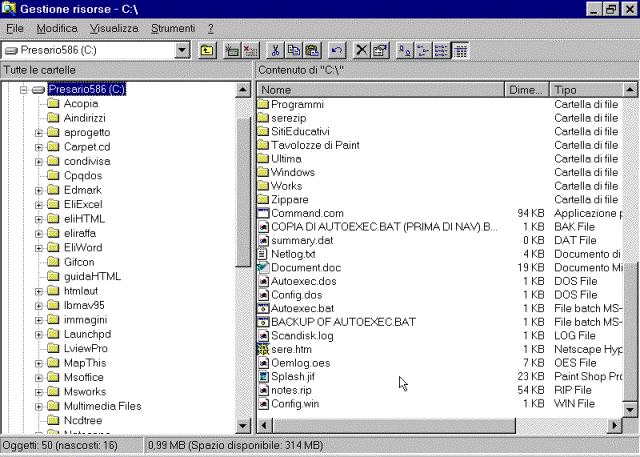Select the notes.rip file icon
The image size is (640, 457).
pyautogui.click(x=263, y=390)
